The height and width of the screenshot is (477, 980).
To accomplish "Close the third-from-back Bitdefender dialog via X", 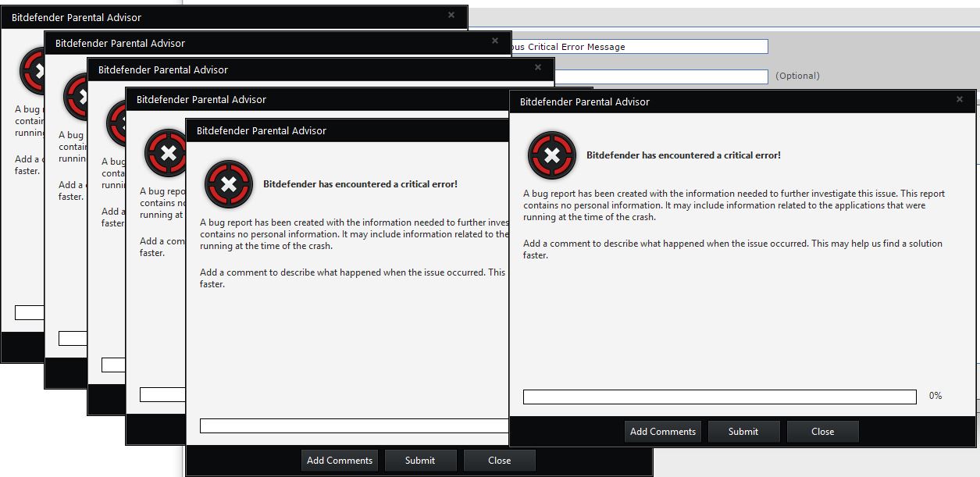I will click(537, 67).
